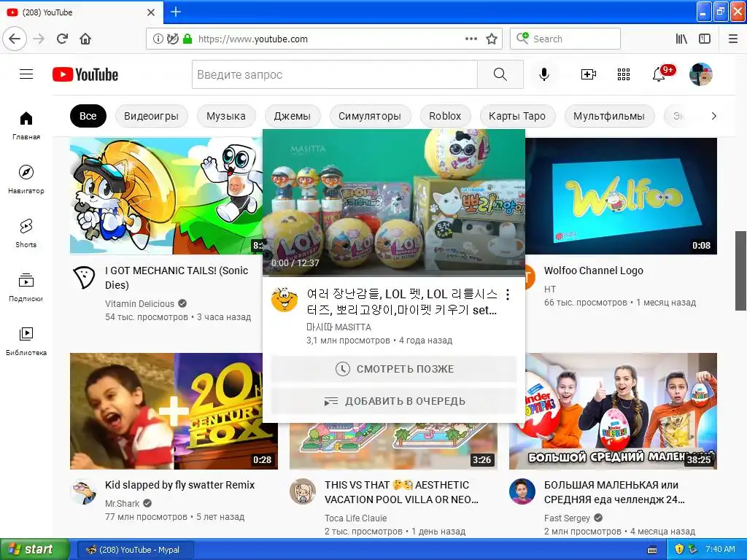Screen dimensions: 747x560
Task: Open Kid slapped by fly swatter Remix title
Action: tap(179, 485)
